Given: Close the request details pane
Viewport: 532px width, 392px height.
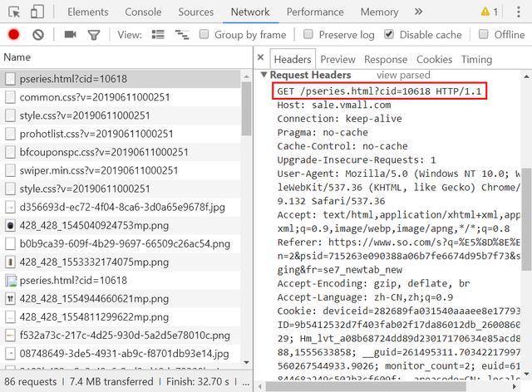Looking at the screenshot, I should tap(260, 57).
